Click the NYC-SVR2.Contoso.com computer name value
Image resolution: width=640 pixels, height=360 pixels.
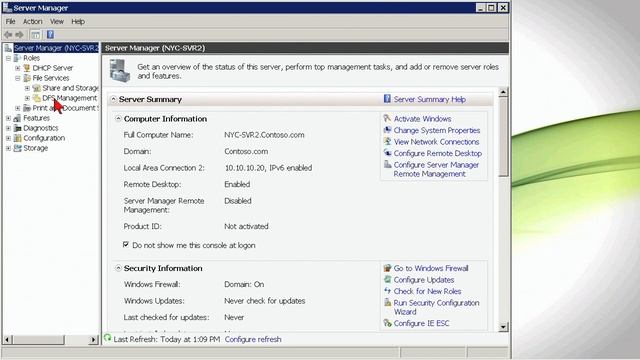point(264,135)
